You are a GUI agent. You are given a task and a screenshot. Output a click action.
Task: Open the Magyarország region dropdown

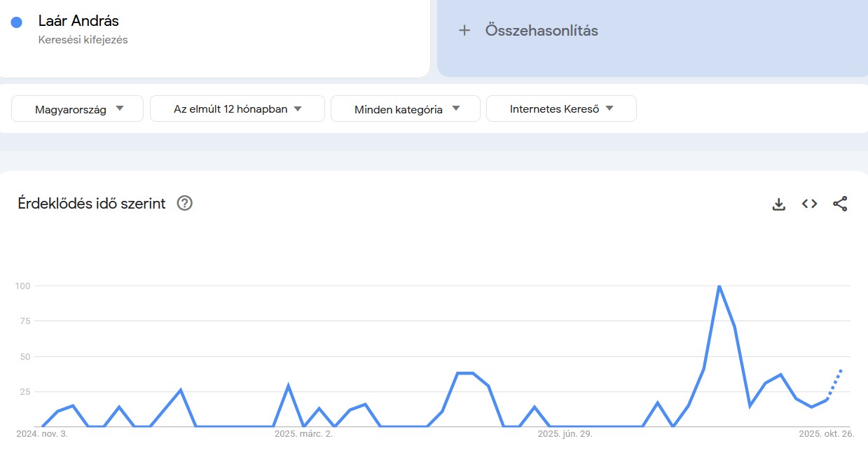(x=77, y=108)
